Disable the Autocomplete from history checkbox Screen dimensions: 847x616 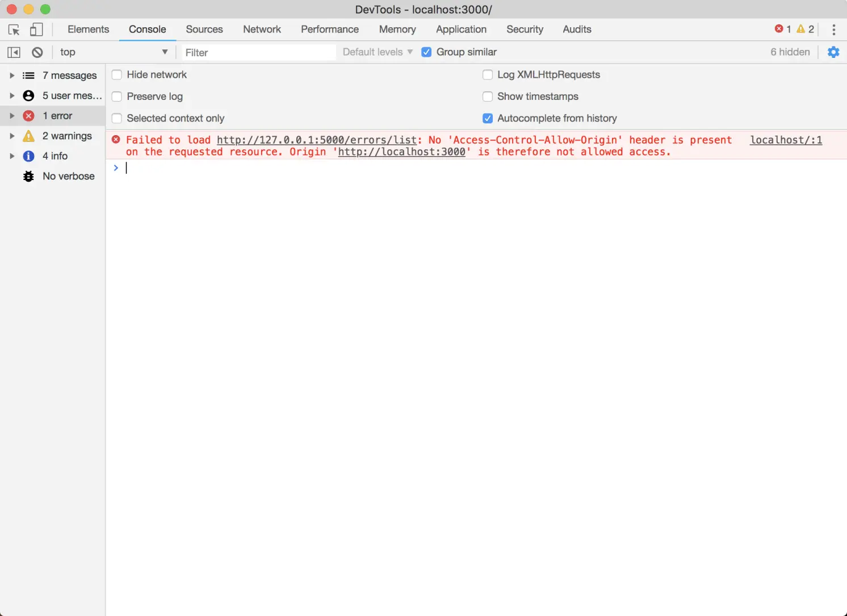[488, 118]
